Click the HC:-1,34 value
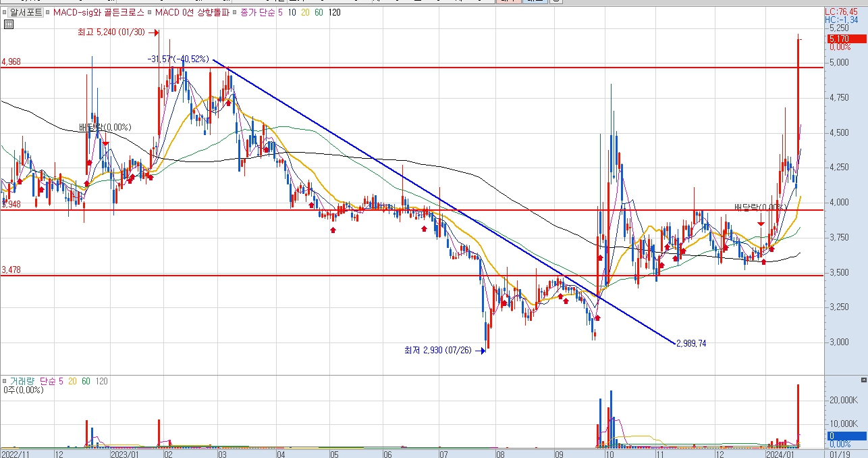Image resolution: width=868 pixels, height=458 pixels. (x=841, y=20)
